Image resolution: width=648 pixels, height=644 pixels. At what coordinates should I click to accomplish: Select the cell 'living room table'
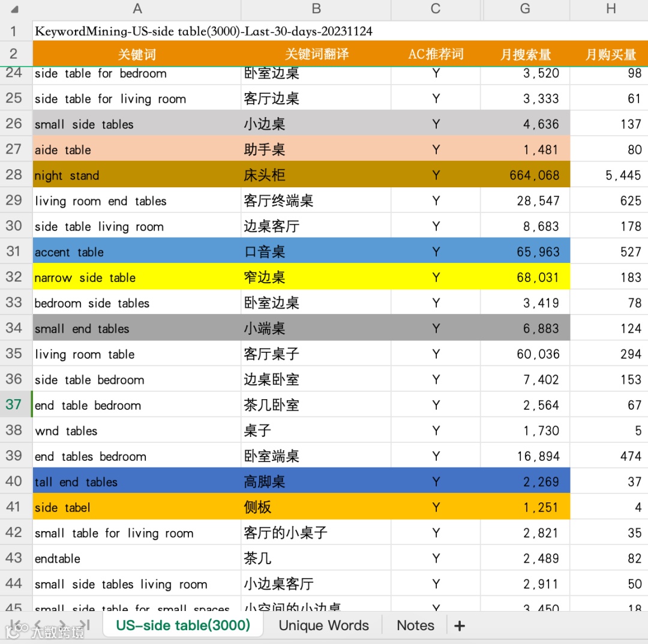click(x=137, y=354)
